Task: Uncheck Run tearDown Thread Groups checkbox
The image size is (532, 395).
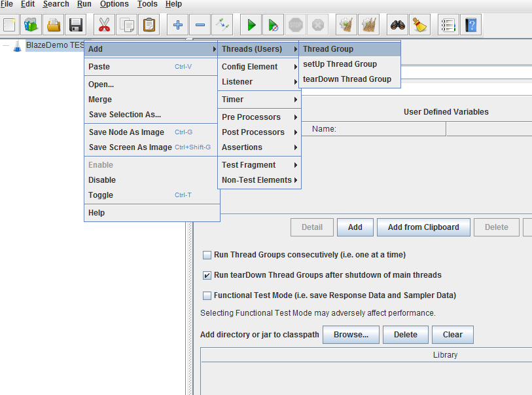Action: tap(207, 275)
